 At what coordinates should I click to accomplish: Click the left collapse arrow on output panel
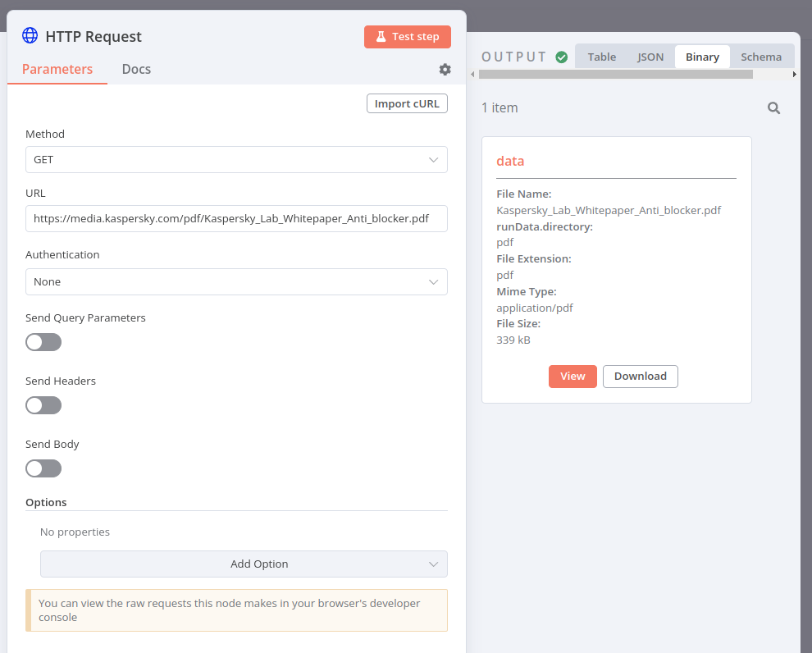click(x=472, y=73)
